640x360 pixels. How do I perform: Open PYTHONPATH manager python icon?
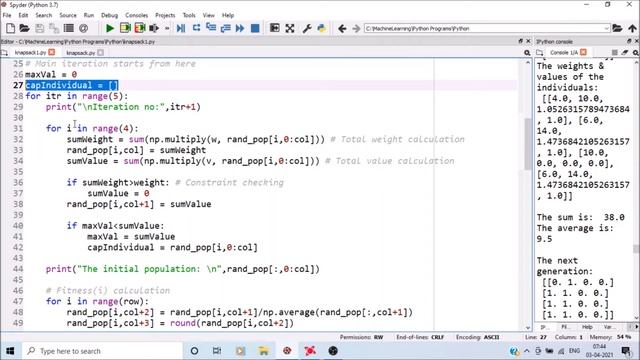pos(322,28)
